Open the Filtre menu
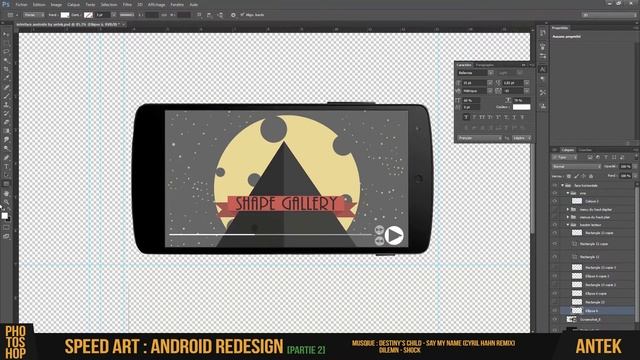This screenshot has height=360, width=640. 127,5
